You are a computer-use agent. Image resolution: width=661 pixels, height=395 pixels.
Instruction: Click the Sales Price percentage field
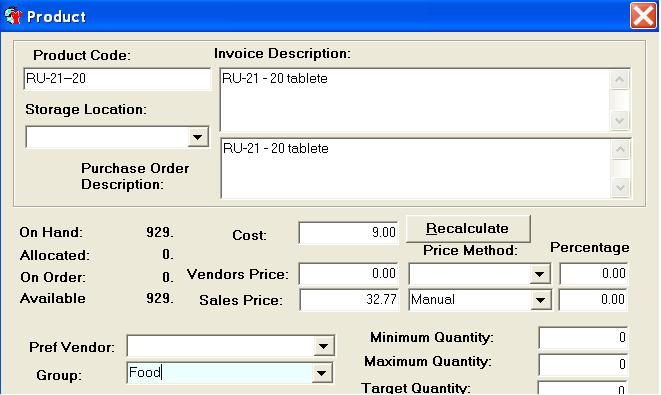coord(594,300)
